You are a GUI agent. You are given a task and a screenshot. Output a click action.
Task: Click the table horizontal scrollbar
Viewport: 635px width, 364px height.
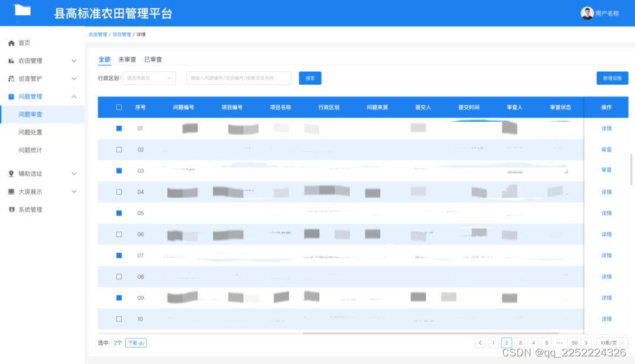pyautogui.click(x=431, y=333)
